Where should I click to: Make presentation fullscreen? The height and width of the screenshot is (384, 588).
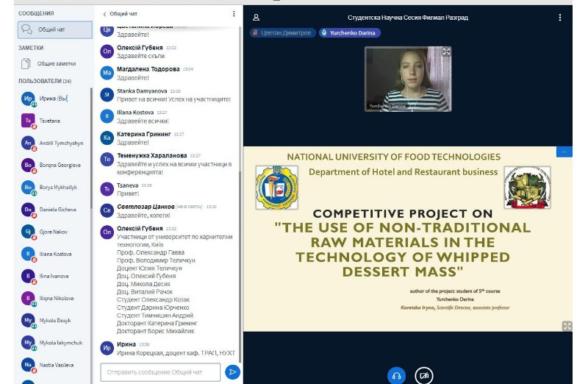coord(567,326)
